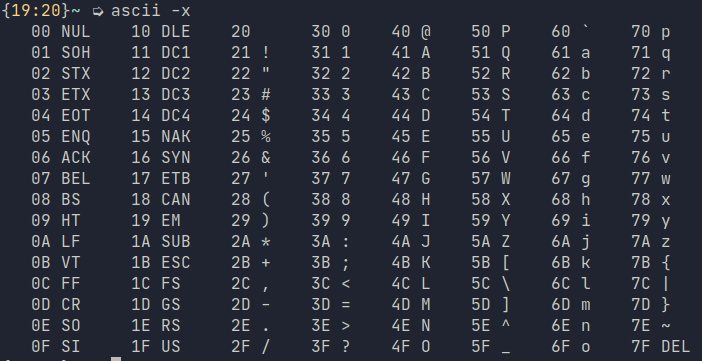
Task: Click the "09 HT" entry
Action: click(x=56, y=220)
